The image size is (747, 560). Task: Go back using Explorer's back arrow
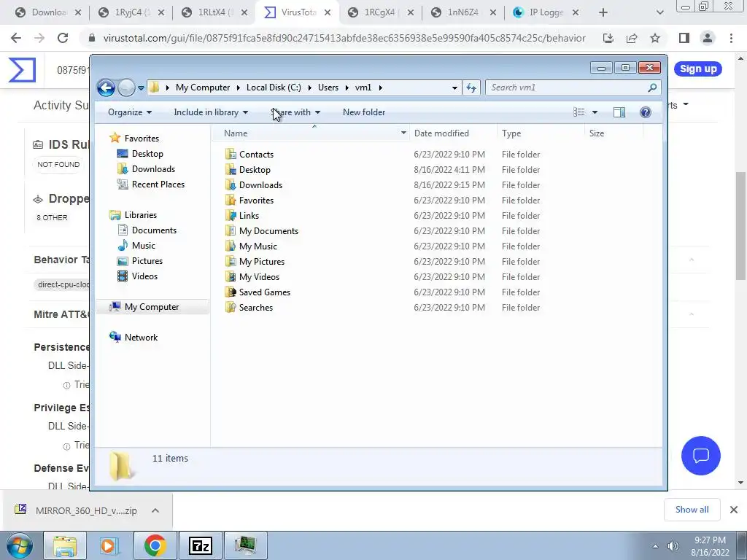[x=106, y=87]
